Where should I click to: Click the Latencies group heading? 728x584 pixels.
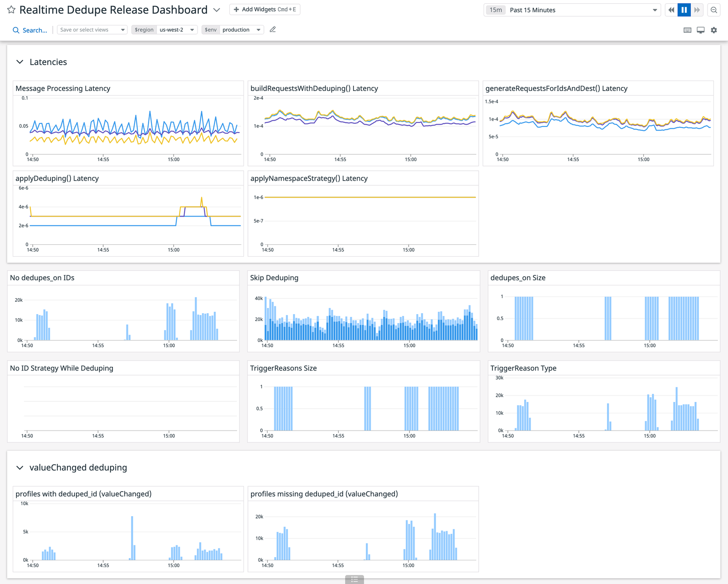click(48, 62)
